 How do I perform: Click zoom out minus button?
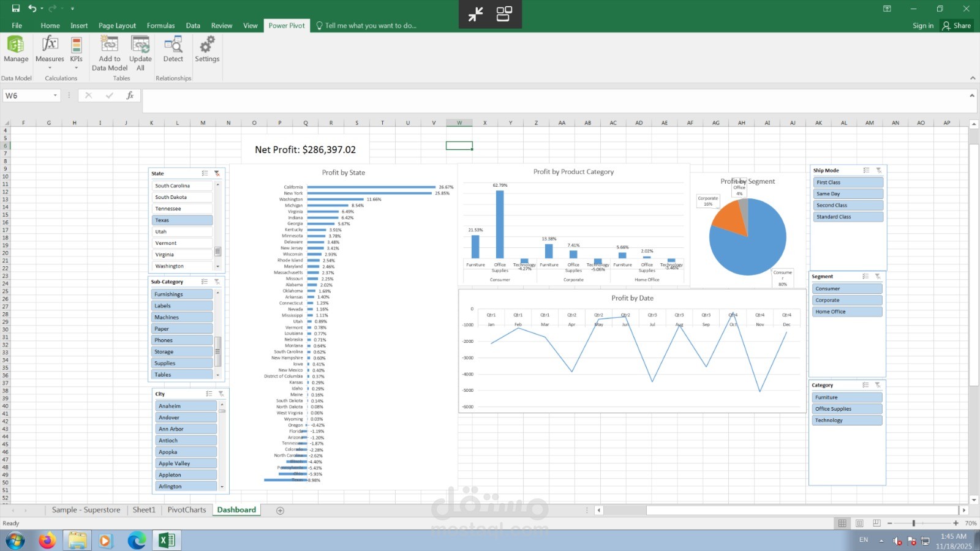889,523
